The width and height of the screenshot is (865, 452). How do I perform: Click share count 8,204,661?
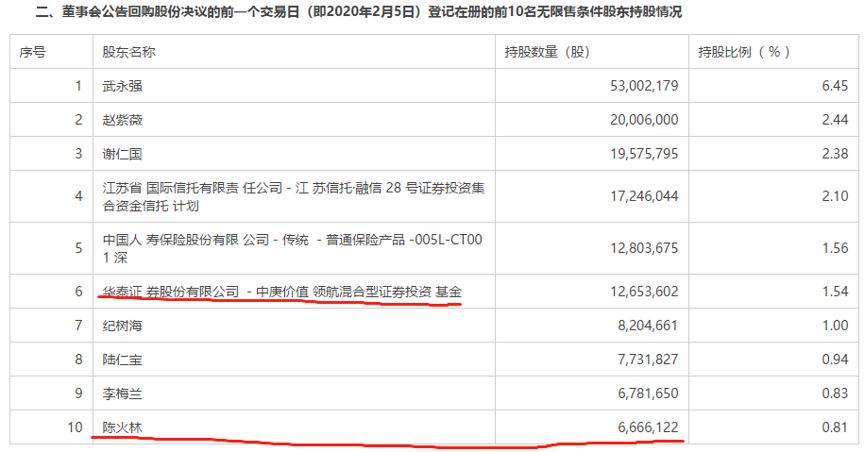click(x=648, y=326)
